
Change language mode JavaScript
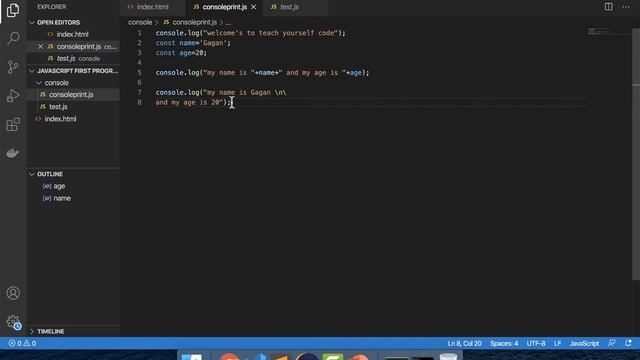point(584,343)
